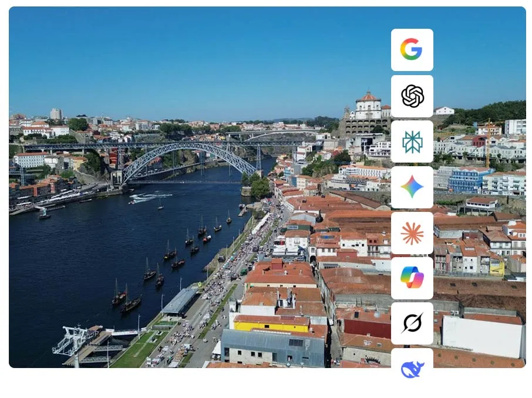Select the fourth tile in the stack
Screen dimensions: 532x398
tap(412, 187)
